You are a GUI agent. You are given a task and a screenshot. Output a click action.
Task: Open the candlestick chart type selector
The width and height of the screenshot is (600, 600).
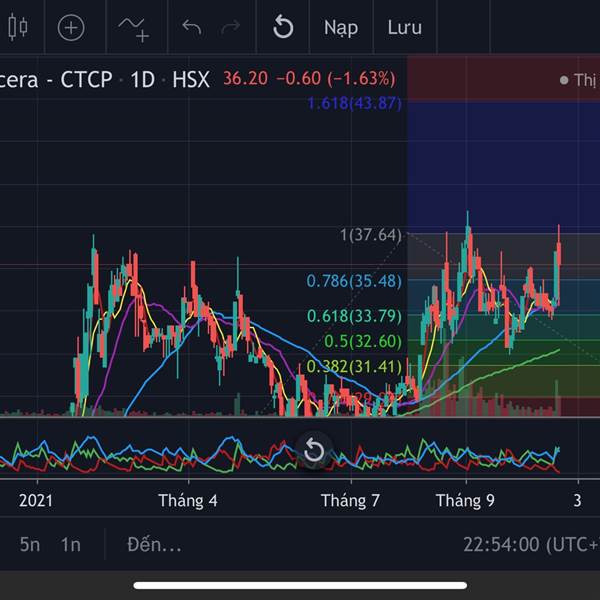(x=17, y=28)
